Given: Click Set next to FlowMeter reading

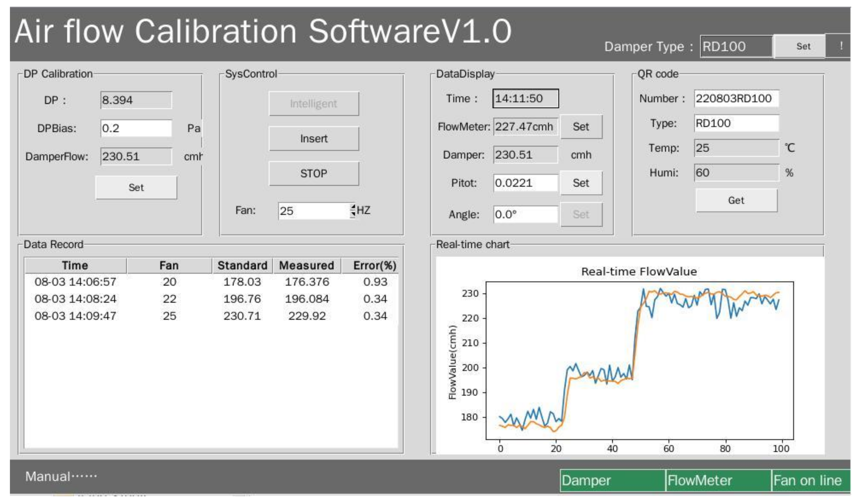Looking at the screenshot, I should click(x=581, y=127).
